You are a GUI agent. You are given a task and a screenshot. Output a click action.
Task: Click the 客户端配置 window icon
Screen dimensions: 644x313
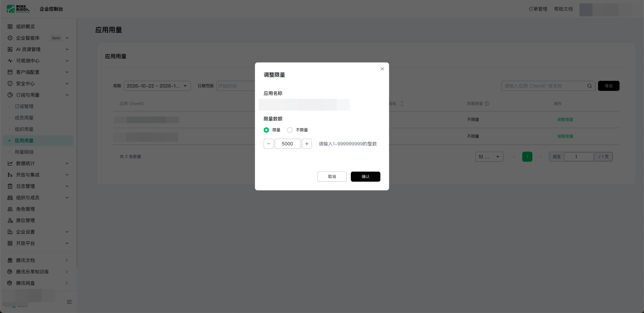pos(10,72)
